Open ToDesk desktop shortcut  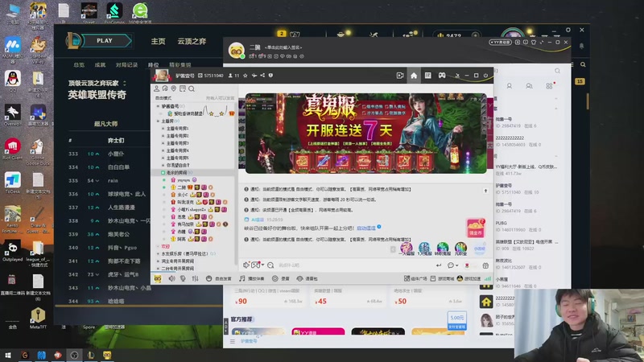click(13, 183)
